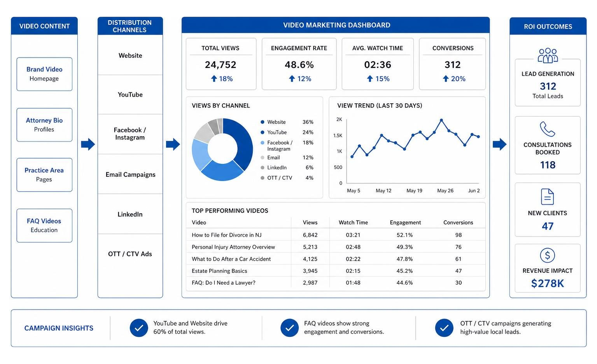Image resolution: width=597 pixels, height=364 pixels.
Task: Click the "Estate Planning Basics" video title
Action: (219, 271)
